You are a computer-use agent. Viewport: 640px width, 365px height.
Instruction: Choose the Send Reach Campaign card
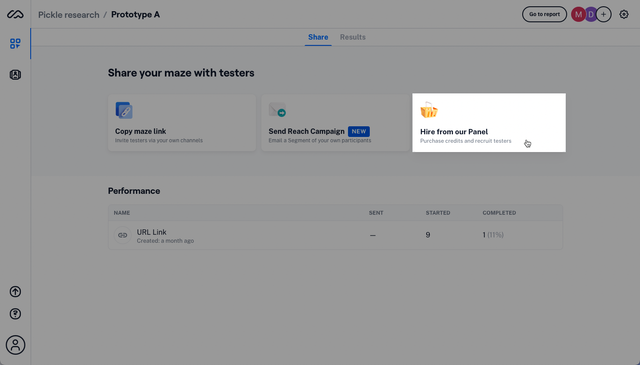[335, 123]
